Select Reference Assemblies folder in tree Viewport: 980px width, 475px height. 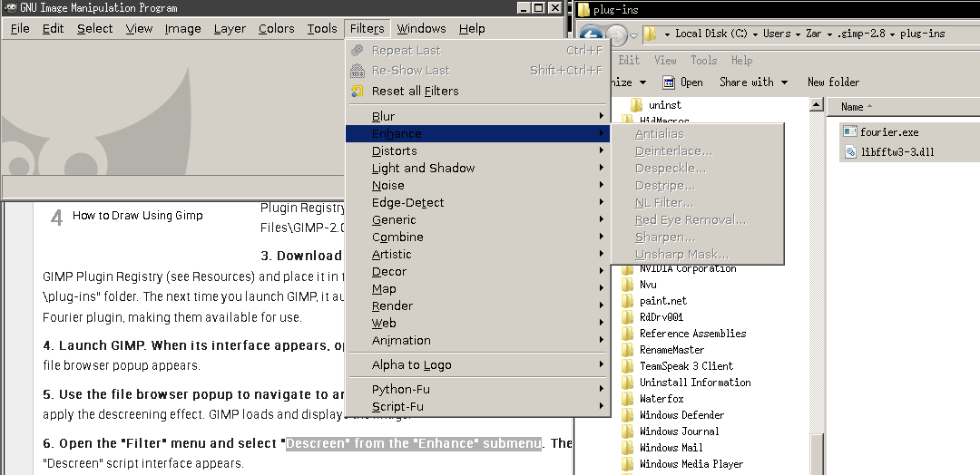point(692,334)
